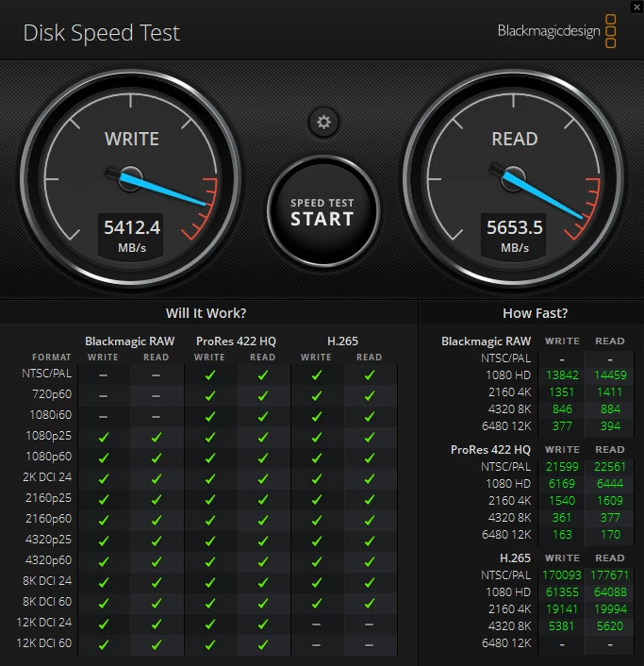Click the 2K DCI 24 format label
This screenshot has height=666, width=644.
click(47, 477)
